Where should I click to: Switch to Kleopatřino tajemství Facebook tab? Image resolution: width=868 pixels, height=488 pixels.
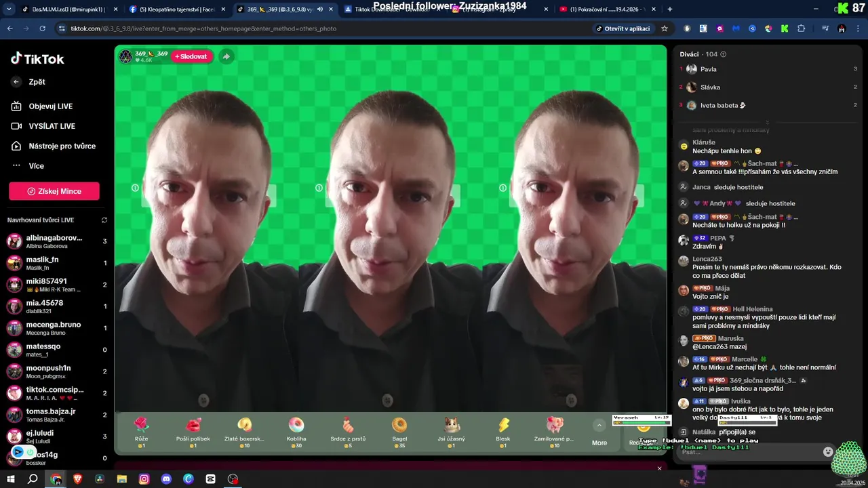pyautogui.click(x=176, y=9)
